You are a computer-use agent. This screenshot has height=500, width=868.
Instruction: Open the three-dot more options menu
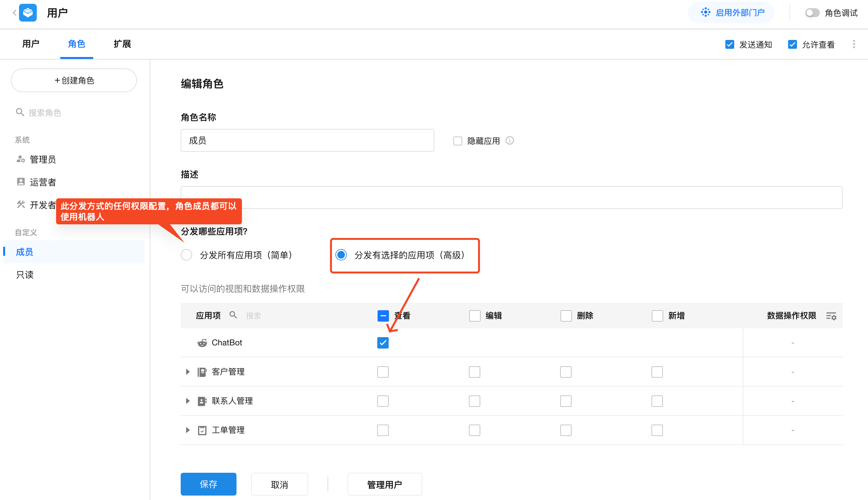pos(853,44)
